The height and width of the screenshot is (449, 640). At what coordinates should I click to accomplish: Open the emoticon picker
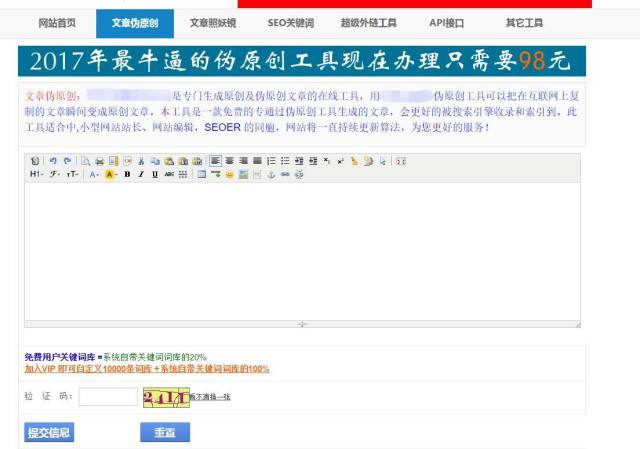tap(229, 174)
